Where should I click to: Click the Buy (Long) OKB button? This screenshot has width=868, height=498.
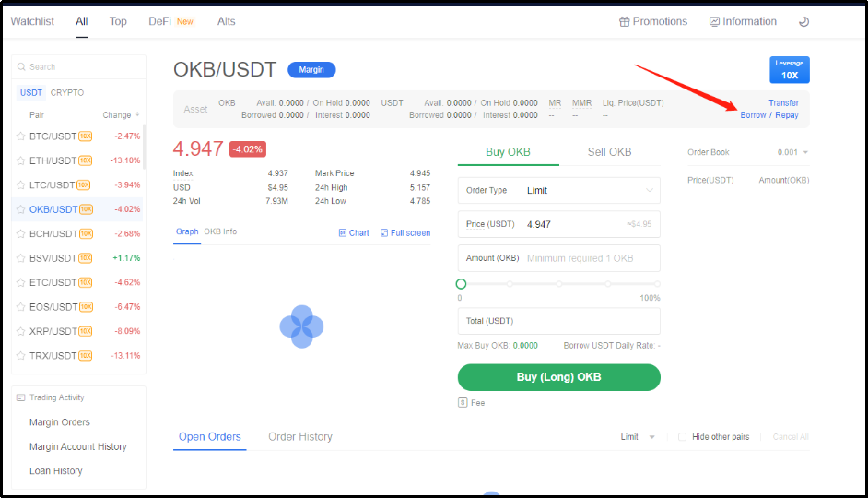tap(559, 377)
